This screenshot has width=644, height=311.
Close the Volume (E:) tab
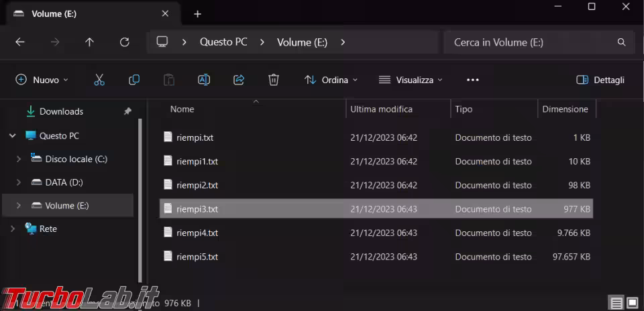coord(165,13)
